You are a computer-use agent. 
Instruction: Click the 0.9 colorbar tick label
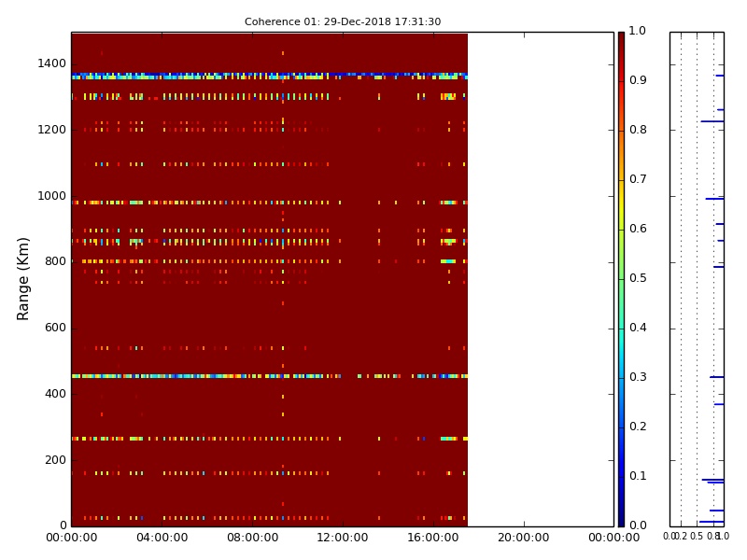[x=638, y=80]
